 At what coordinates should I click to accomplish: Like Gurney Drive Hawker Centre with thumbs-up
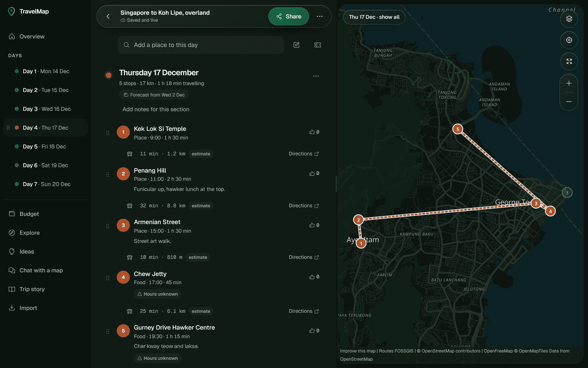coord(314,331)
